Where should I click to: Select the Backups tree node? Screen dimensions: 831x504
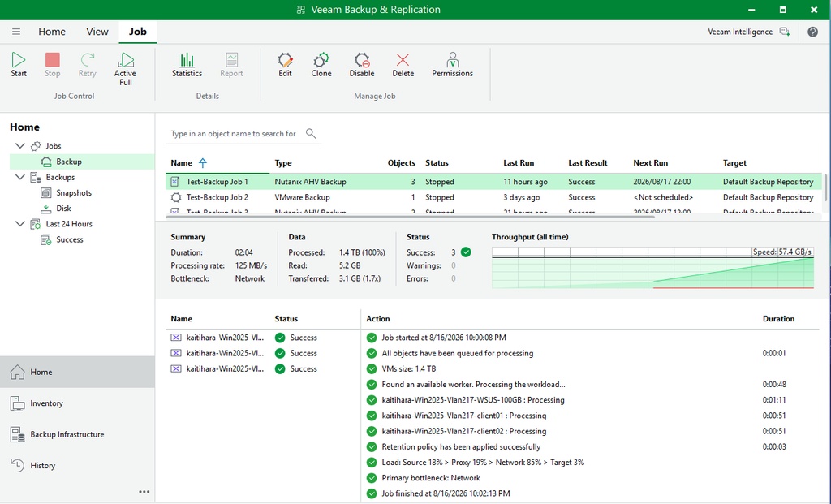click(60, 177)
